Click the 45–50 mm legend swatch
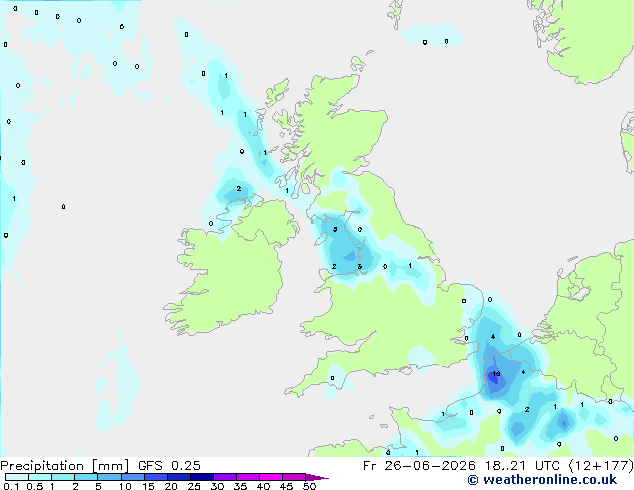The width and height of the screenshot is (634, 490). pos(294,477)
